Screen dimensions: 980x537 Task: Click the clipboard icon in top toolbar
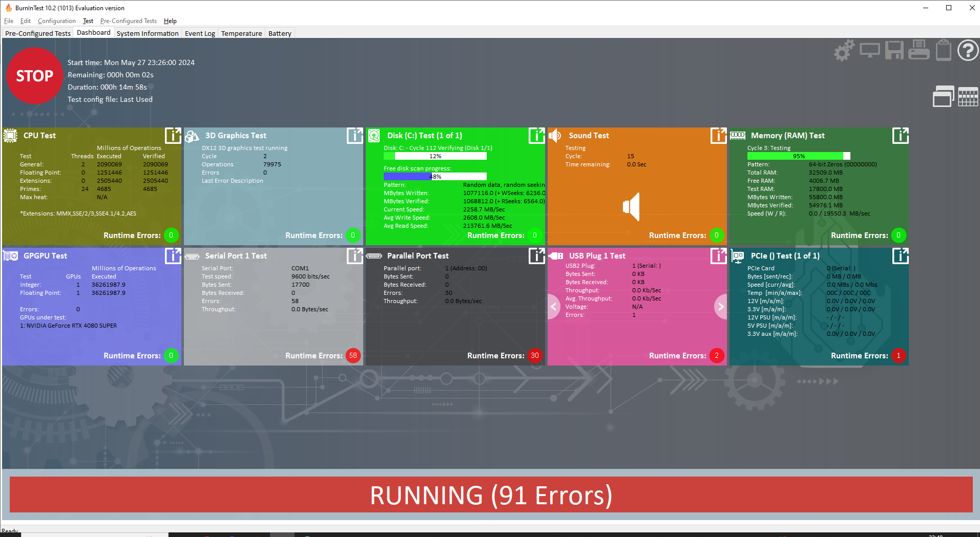pyautogui.click(x=943, y=50)
